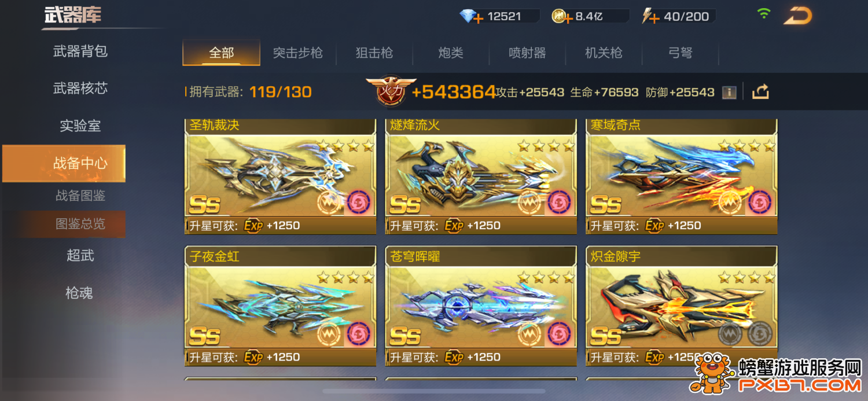
Task: Open the 机关枪 tab
Action: pyautogui.click(x=604, y=53)
